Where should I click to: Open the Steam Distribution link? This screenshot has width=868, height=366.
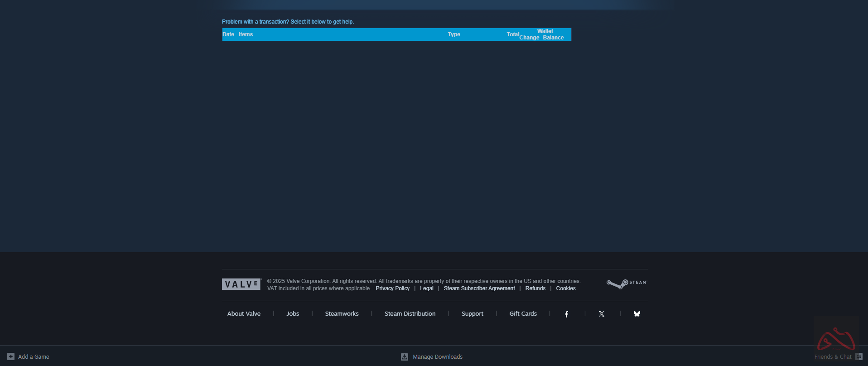[x=410, y=314]
